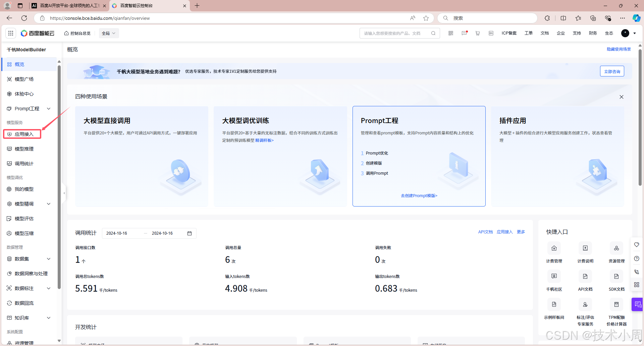Screen dimensions: 644x346
Task: Open 资源管理 quick entry icon
Action: tap(616, 248)
